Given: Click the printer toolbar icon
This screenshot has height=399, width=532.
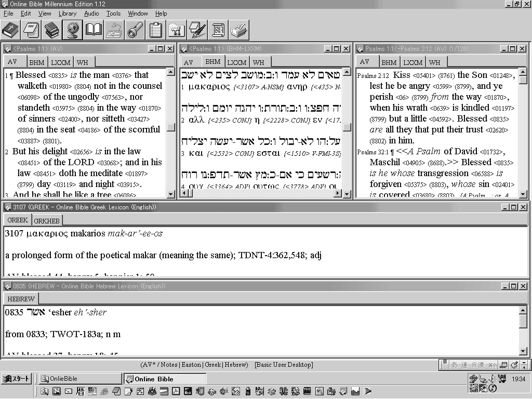Looking at the screenshot, I should coord(239,30).
